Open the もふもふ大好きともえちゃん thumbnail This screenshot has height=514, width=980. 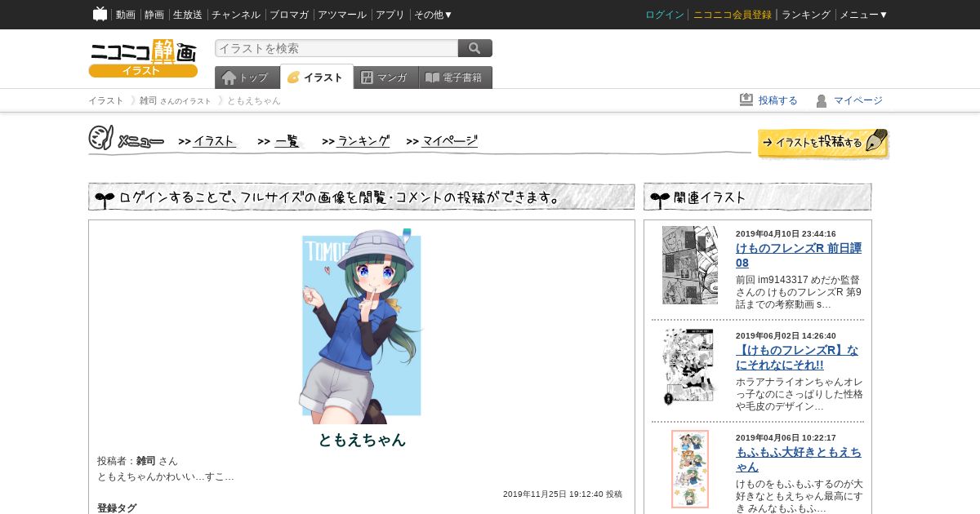pyautogui.click(x=690, y=469)
